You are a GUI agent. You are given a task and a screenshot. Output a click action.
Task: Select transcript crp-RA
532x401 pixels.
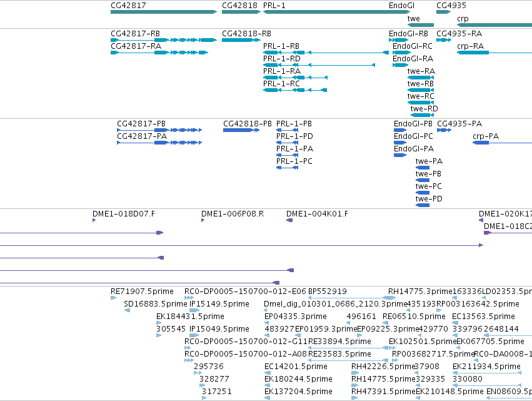(x=494, y=53)
